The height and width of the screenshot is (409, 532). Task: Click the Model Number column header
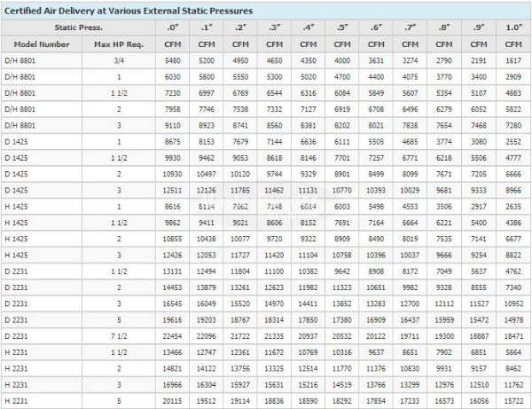click(x=35, y=43)
